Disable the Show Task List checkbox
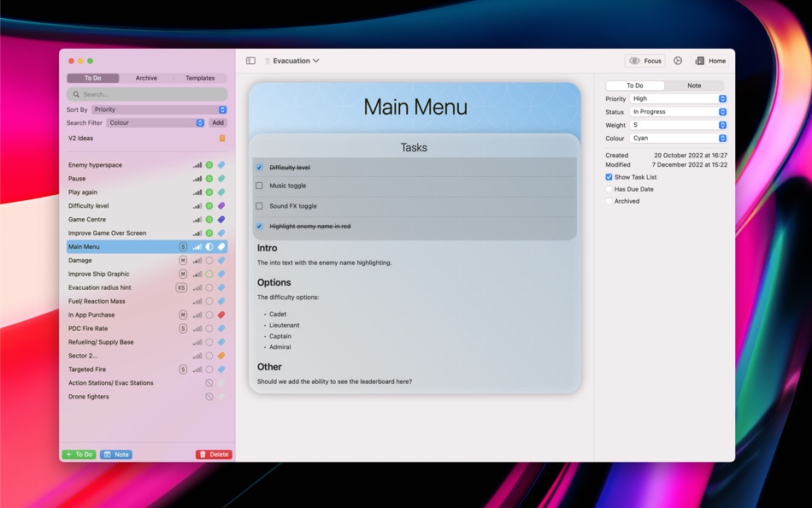 (609, 177)
